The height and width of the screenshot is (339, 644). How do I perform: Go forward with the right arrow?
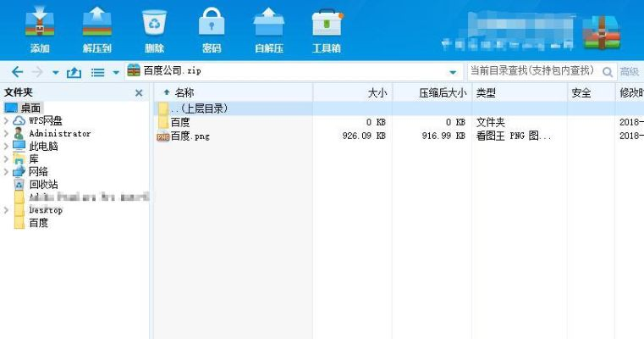tap(37, 72)
